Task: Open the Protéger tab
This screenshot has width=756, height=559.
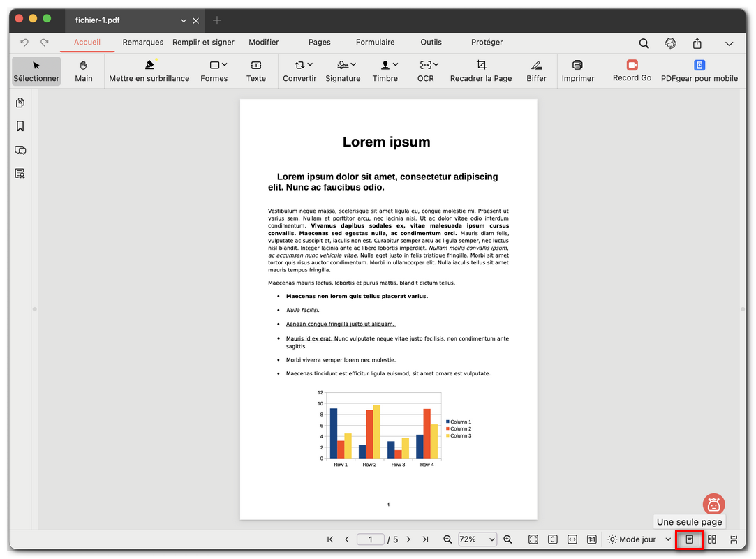Action: [487, 43]
